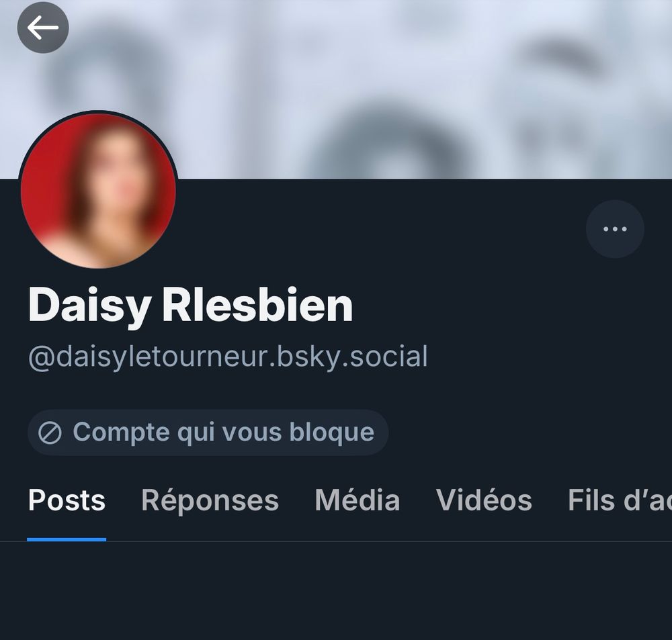Screen dimensions: 672x640
Task: Tap the grey circle around the back arrow
Action: 43,28
